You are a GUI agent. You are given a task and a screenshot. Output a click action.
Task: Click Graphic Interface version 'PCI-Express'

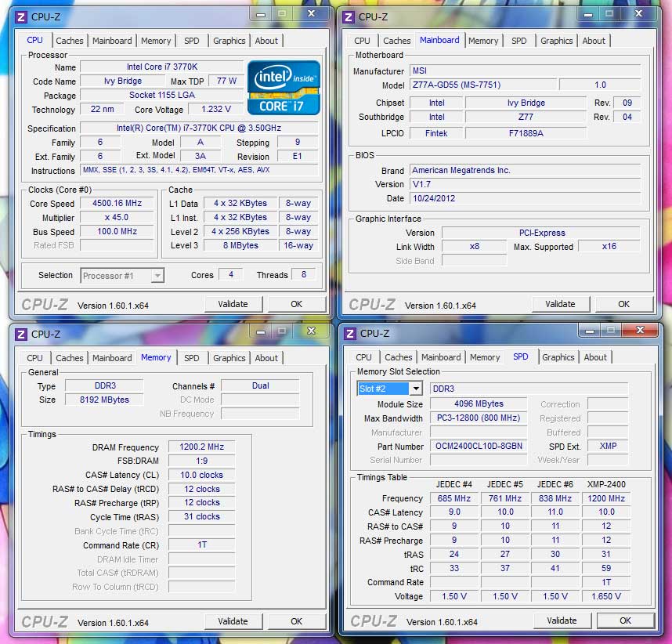pos(542,233)
